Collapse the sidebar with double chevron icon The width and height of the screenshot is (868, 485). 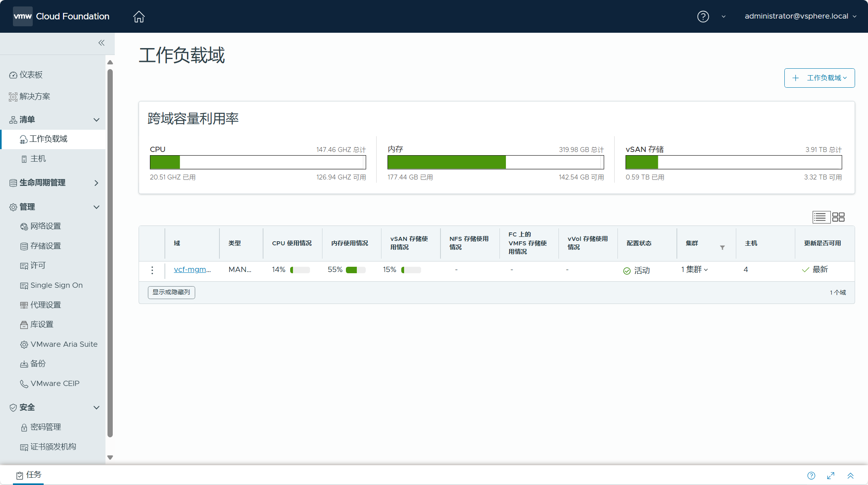click(101, 43)
